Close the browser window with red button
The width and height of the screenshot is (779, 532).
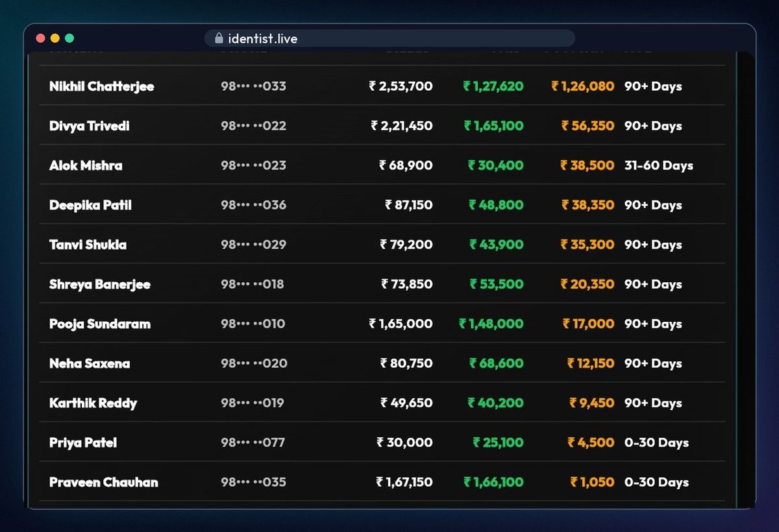point(40,38)
